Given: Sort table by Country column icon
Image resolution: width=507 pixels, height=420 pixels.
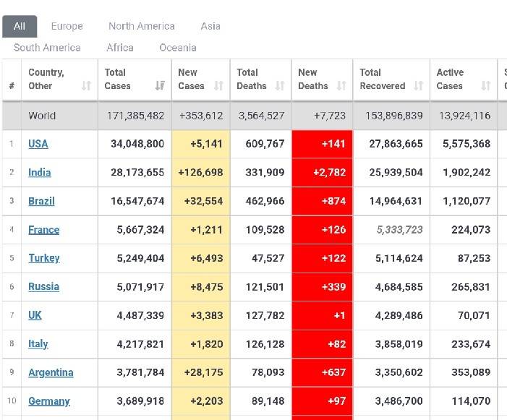Looking at the screenshot, I should click(x=87, y=86).
